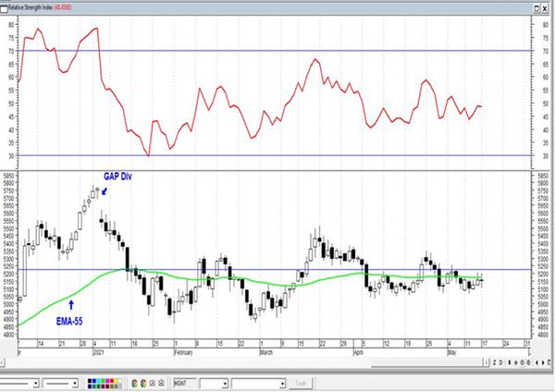Toggle the Relative Strength Index pane checkbox
The height and width of the screenshot is (392, 555).
click(4, 8)
